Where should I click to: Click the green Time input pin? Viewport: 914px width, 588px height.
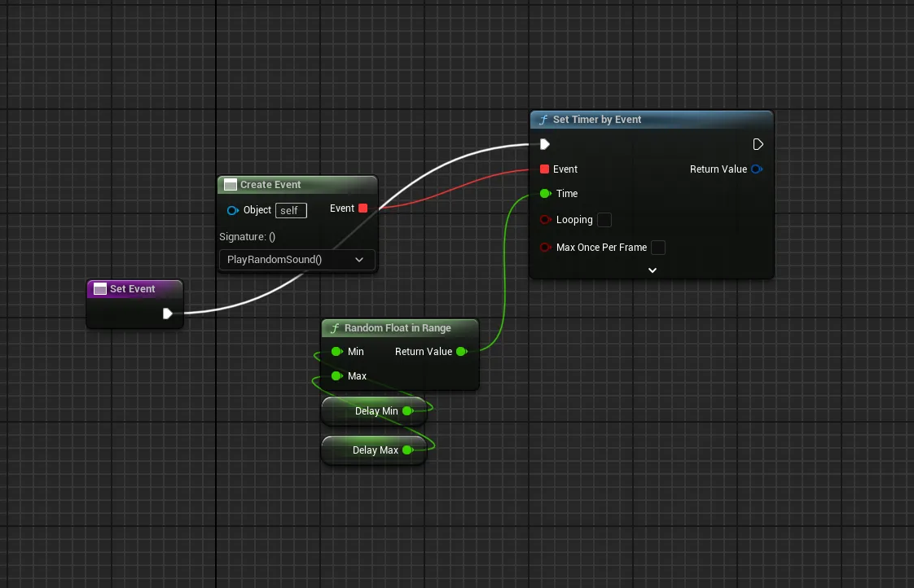tap(545, 194)
